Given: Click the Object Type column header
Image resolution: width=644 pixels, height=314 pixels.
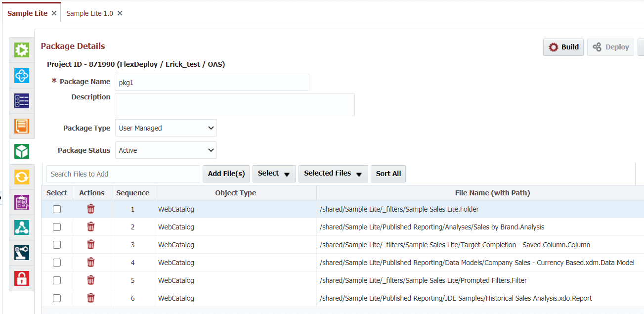Looking at the screenshot, I should tap(236, 193).
